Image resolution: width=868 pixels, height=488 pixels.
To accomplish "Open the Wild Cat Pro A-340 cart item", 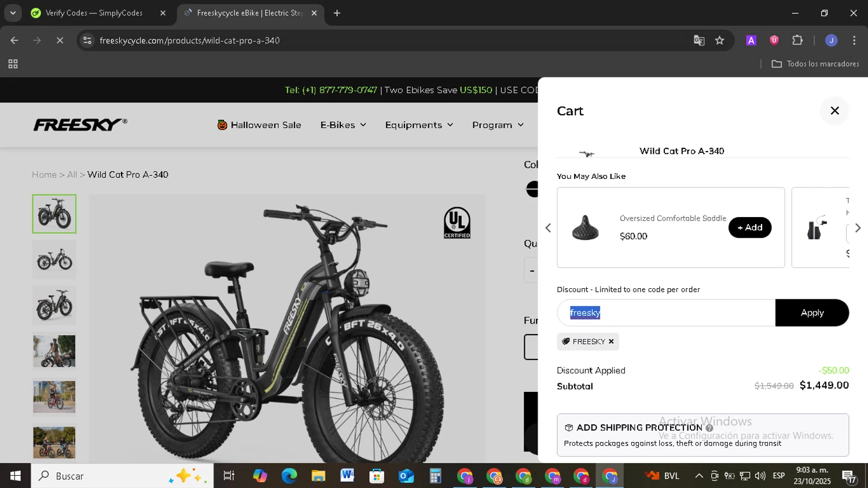I will point(682,151).
